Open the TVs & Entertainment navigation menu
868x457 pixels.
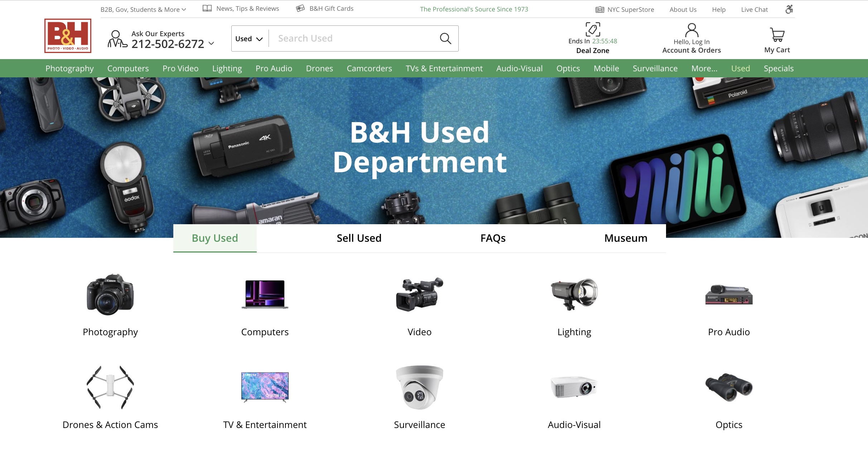pos(444,68)
